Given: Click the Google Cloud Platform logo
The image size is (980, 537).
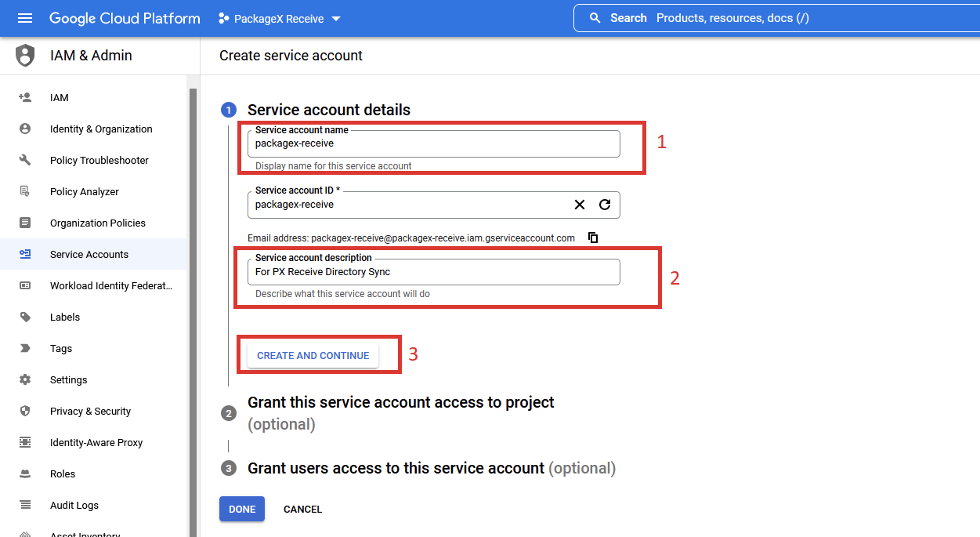Looking at the screenshot, I should coord(125,18).
